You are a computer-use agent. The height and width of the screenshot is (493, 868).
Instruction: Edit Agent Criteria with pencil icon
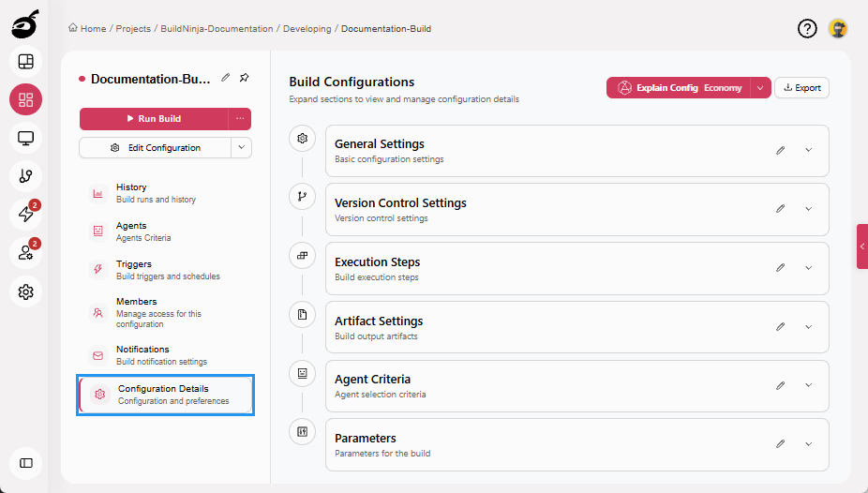click(781, 385)
